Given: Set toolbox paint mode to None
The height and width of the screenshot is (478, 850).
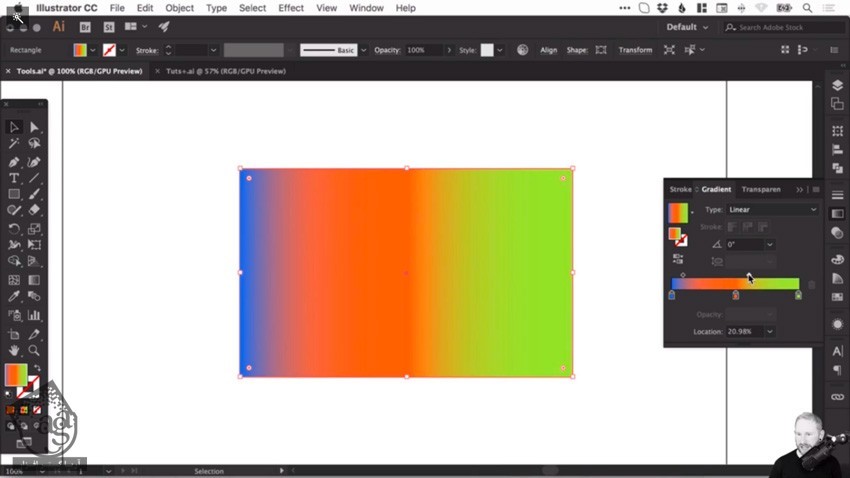Looking at the screenshot, I should coord(37,410).
